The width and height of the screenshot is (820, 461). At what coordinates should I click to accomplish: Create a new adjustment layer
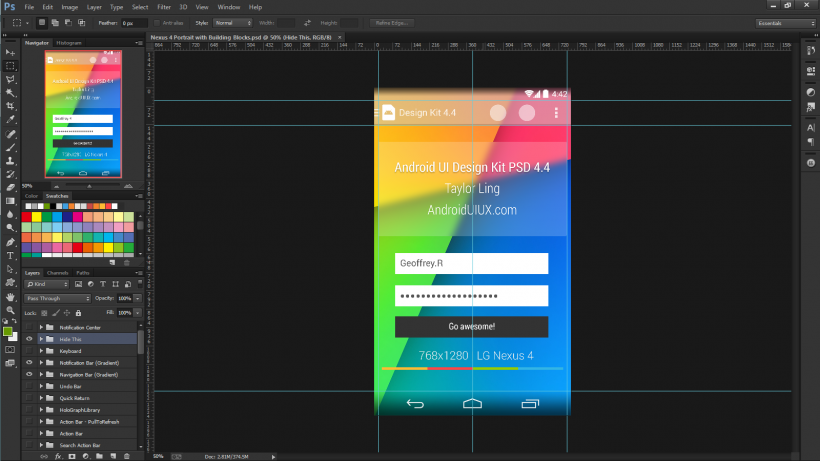86,456
